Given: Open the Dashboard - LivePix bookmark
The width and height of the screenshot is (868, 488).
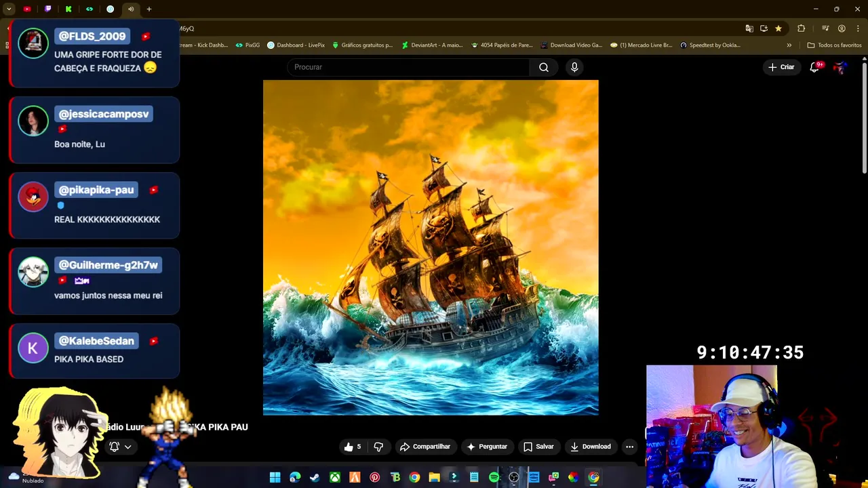Looking at the screenshot, I should pos(296,45).
